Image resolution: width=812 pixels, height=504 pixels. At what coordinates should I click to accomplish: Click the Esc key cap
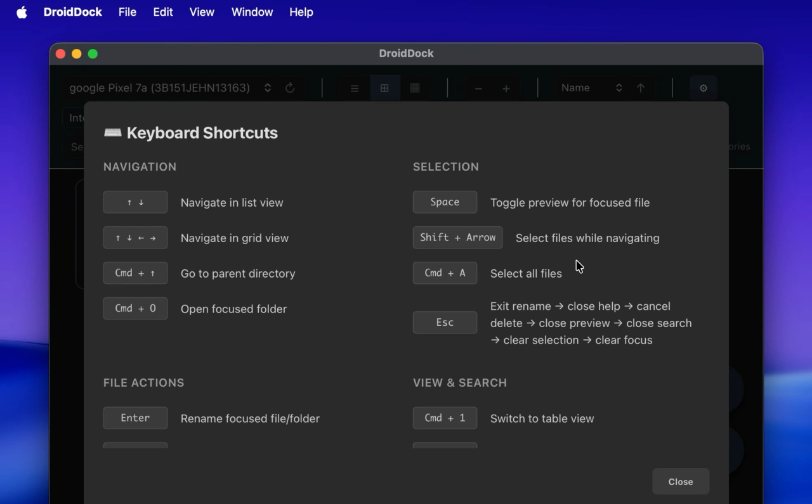click(x=445, y=323)
